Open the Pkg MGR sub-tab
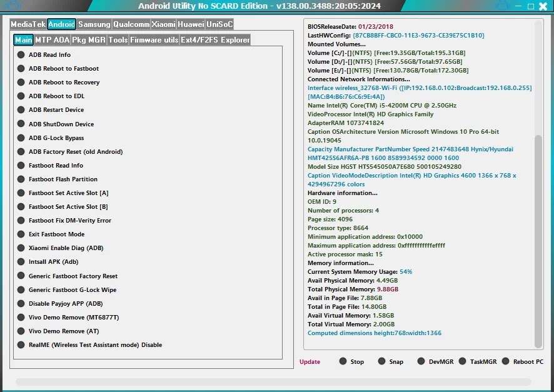 [89, 40]
